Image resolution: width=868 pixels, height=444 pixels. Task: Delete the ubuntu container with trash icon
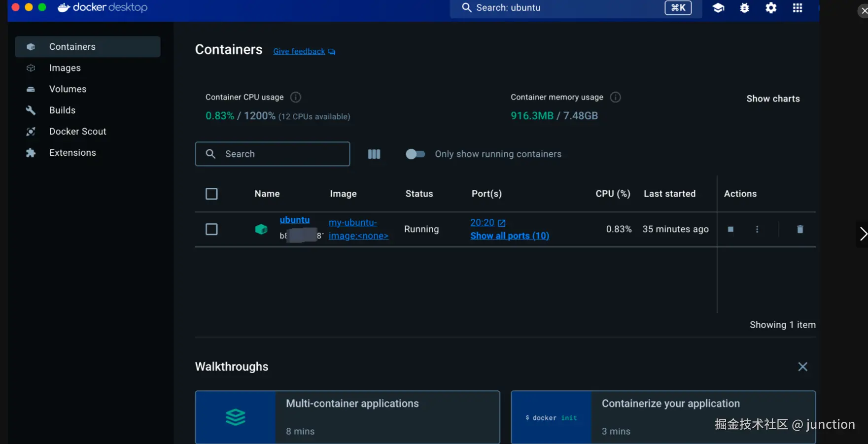pos(800,229)
